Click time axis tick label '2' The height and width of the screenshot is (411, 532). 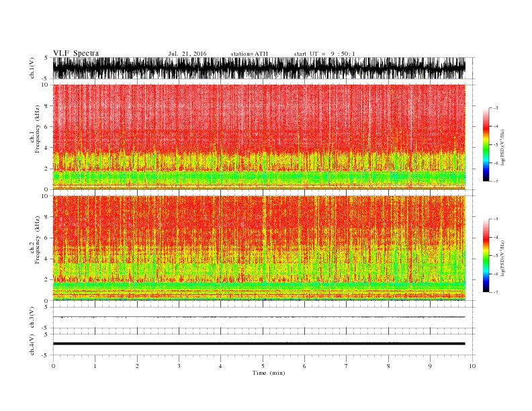coord(137,366)
